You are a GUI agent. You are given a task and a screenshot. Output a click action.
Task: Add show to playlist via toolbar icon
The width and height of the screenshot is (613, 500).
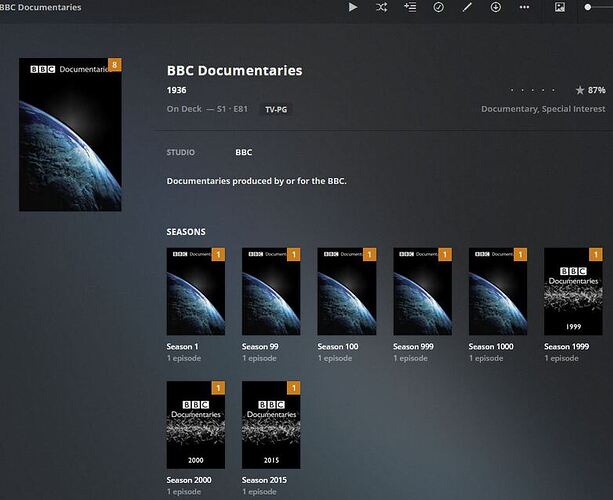pyautogui.click(x=410, y=7)
